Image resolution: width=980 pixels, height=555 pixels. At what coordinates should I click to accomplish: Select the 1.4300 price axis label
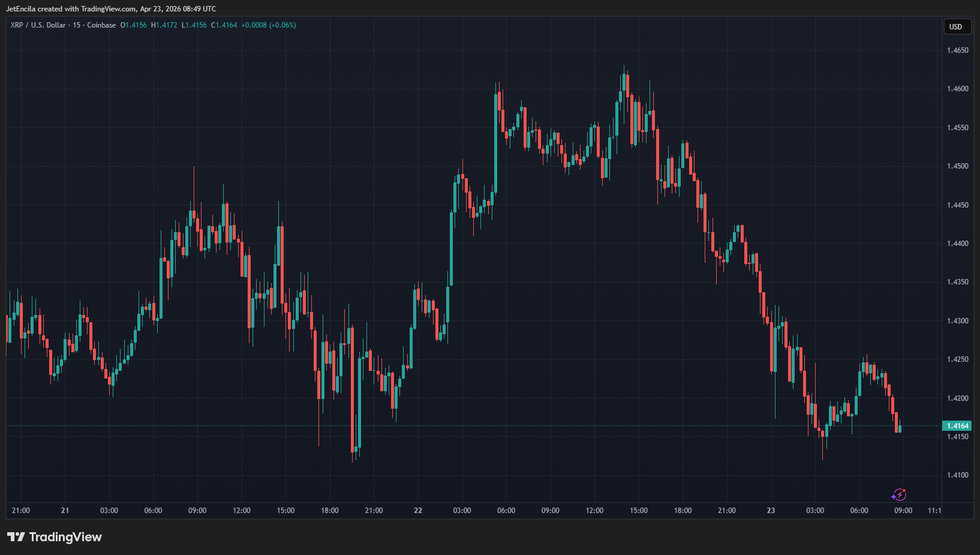[957, 321]
